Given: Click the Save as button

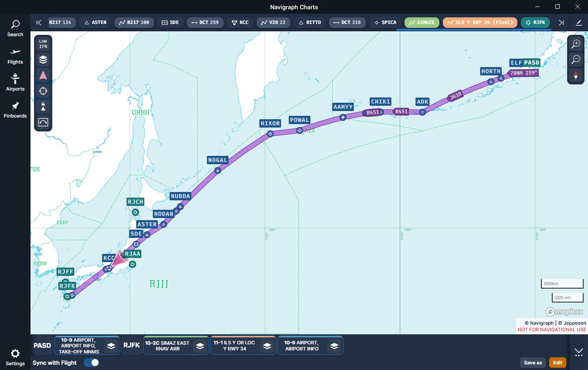Looking at the screenshot, I should pos(533,363).
